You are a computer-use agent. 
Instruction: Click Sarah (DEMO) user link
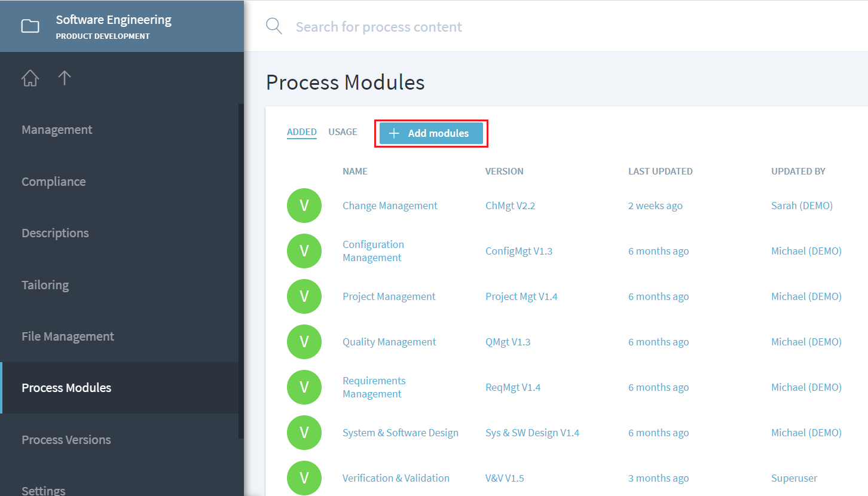[x=802, y=206]
